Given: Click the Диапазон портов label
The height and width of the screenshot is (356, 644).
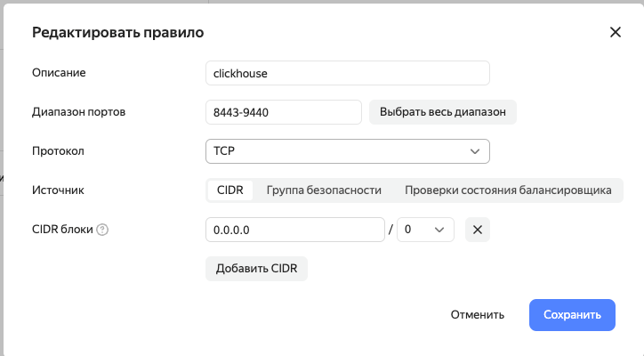Looking at the screenshot, I should (79, 112).
